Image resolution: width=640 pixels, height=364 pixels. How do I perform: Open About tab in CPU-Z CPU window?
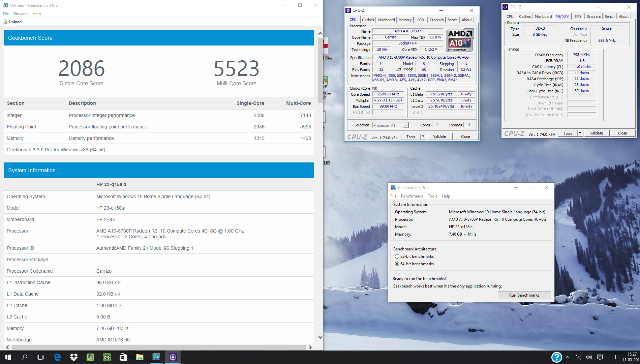[467, 20]
